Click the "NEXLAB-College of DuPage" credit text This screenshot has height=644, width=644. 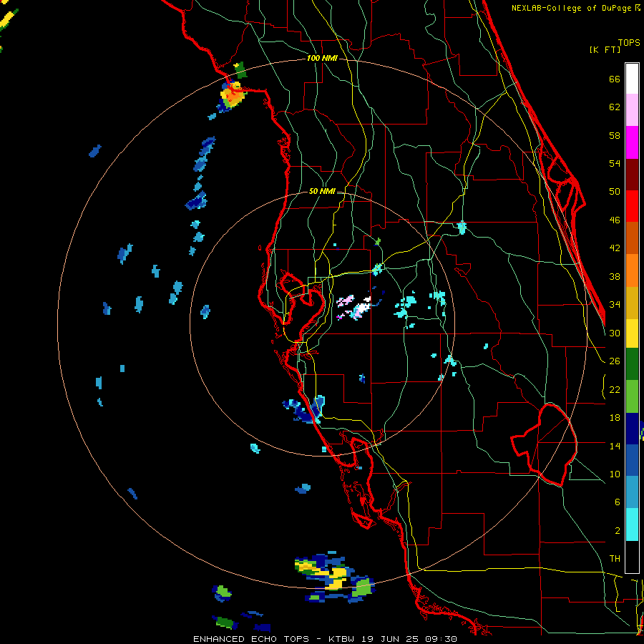pyautogui.click(x=572, y=8)
